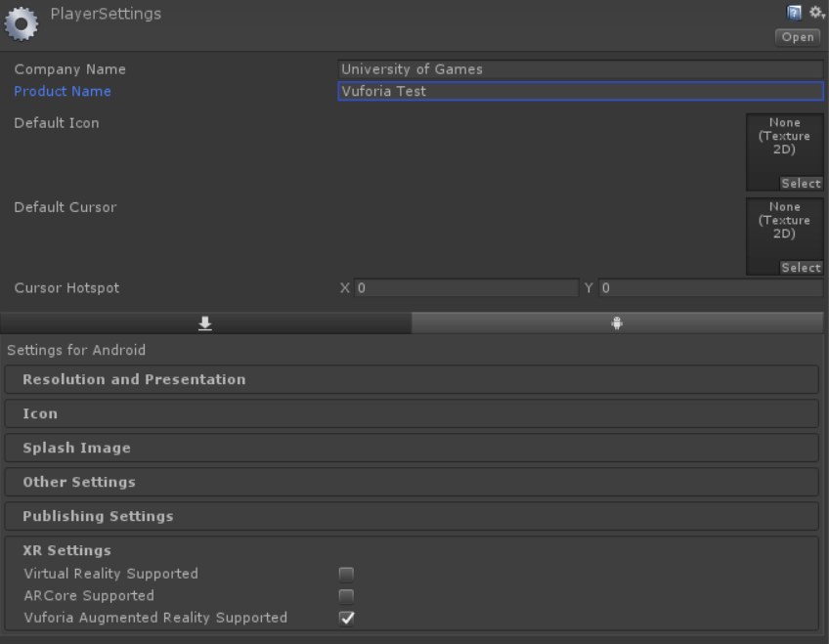Set the Cursor Hotspot Y value

[711, 288]
